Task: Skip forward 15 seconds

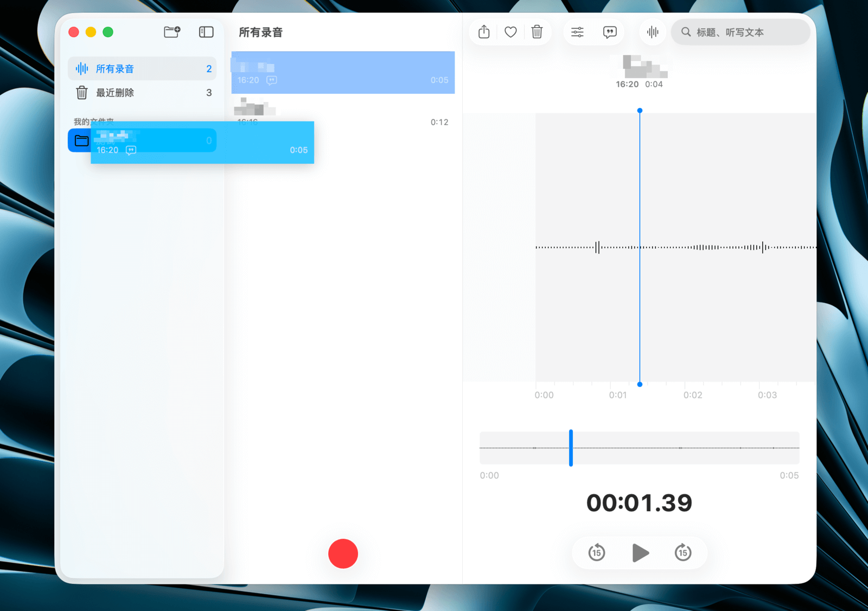Action: (x=683, y=553)
